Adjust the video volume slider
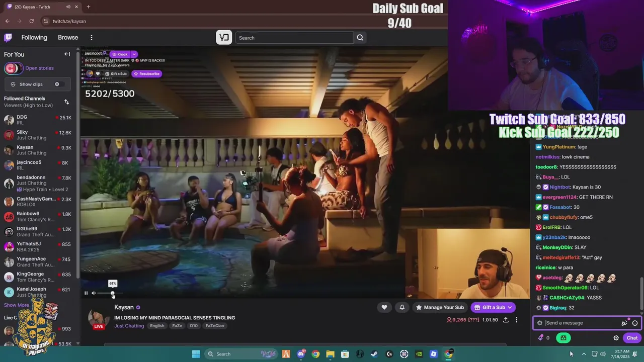644x362 pixels. click(x=110, y=293)
